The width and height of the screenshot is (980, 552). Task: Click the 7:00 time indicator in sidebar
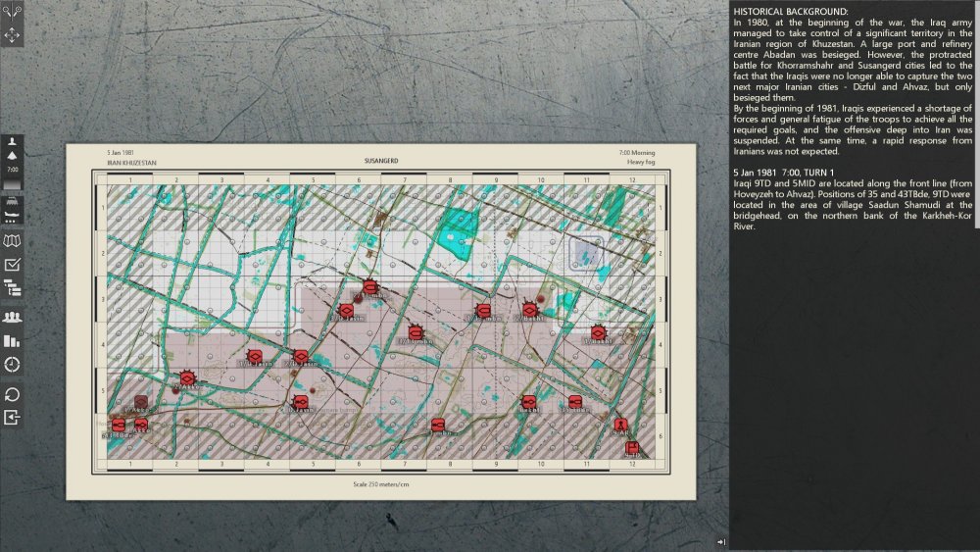13,171
